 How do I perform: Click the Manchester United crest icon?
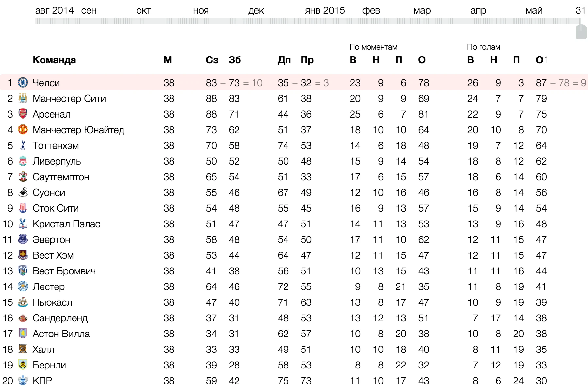coord(23,130)
